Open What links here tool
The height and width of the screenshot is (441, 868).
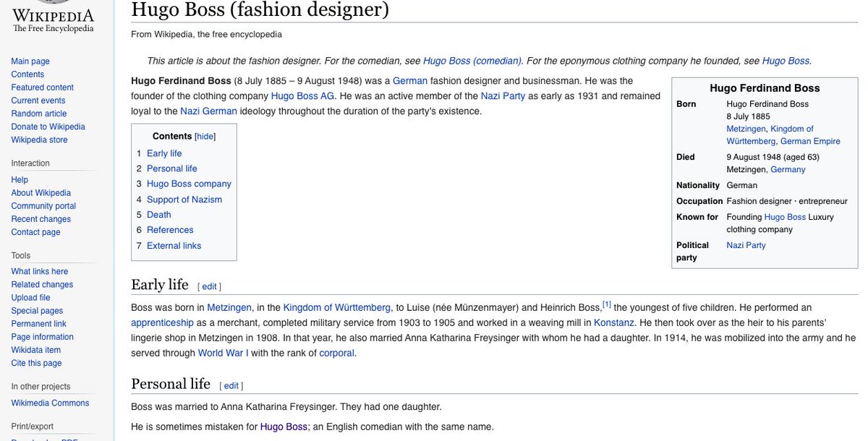point(40,271)
